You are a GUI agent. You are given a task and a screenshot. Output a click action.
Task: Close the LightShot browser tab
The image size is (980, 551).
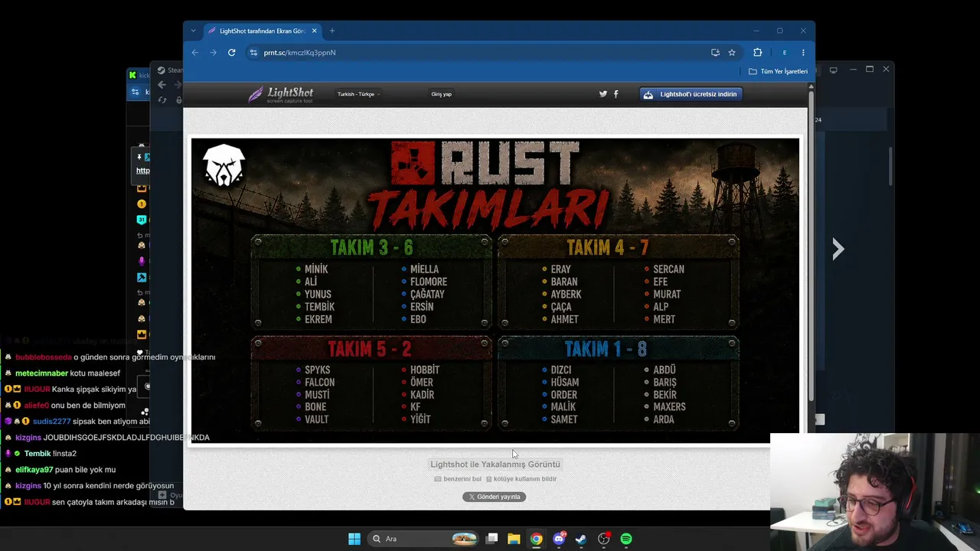pos(314,31)
